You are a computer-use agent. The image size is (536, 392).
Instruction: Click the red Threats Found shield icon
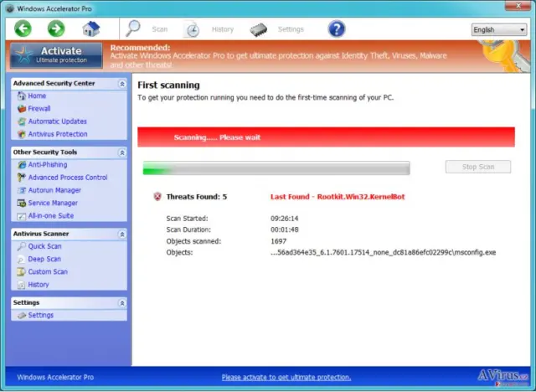pos(157,197)
